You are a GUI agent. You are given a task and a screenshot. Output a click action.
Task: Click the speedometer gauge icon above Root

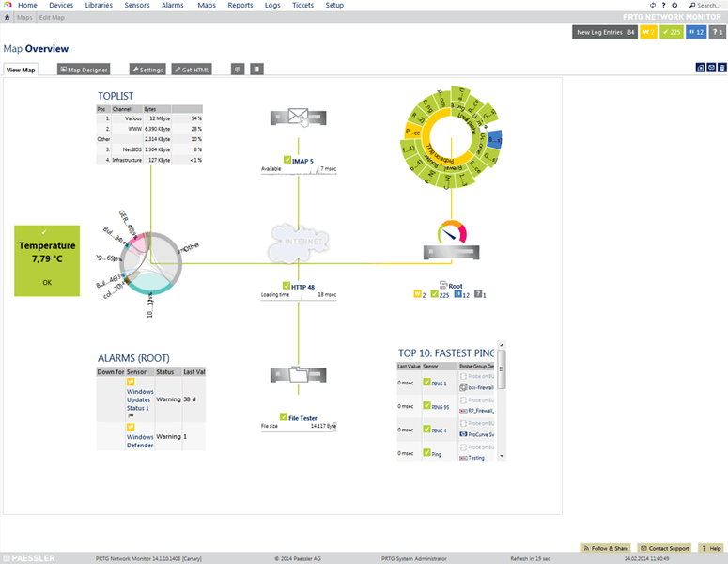point(452,232)
